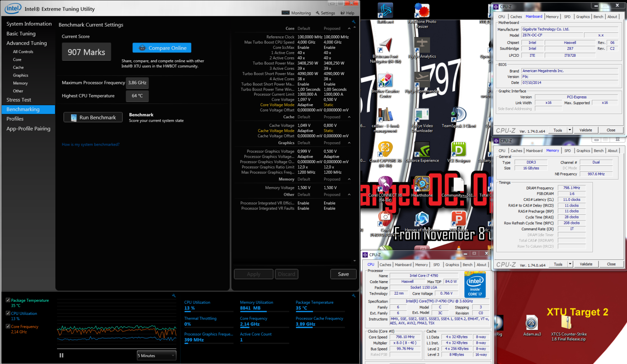
Task: Open Tools dropdown arrow in Mainboard CPU-Z window
Action: point(570,130)
